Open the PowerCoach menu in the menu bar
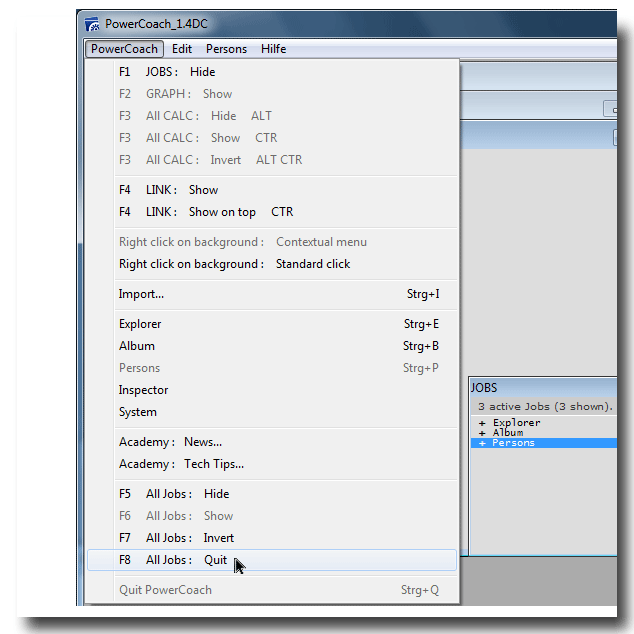The height and width of the screenshot is (634, 634). pos(124,49)
